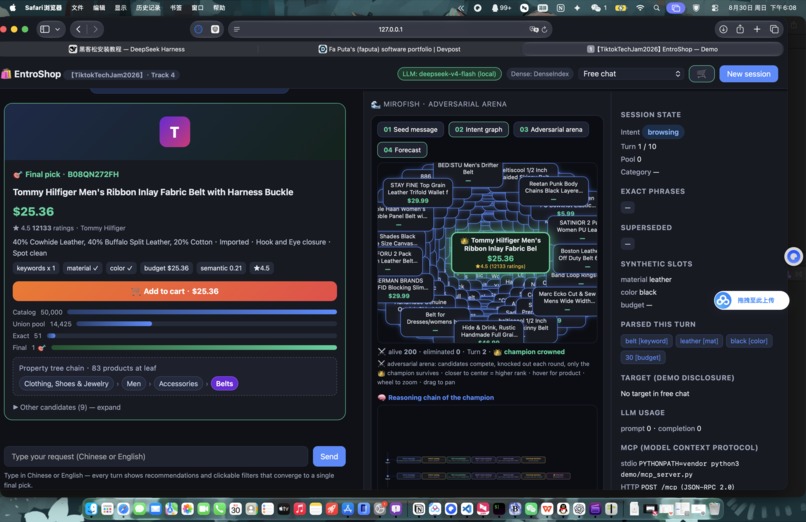Open the sidebar dropdown chevron in Safari toolbar
Viewport: 806px width, 522px height.
point(58,29)
